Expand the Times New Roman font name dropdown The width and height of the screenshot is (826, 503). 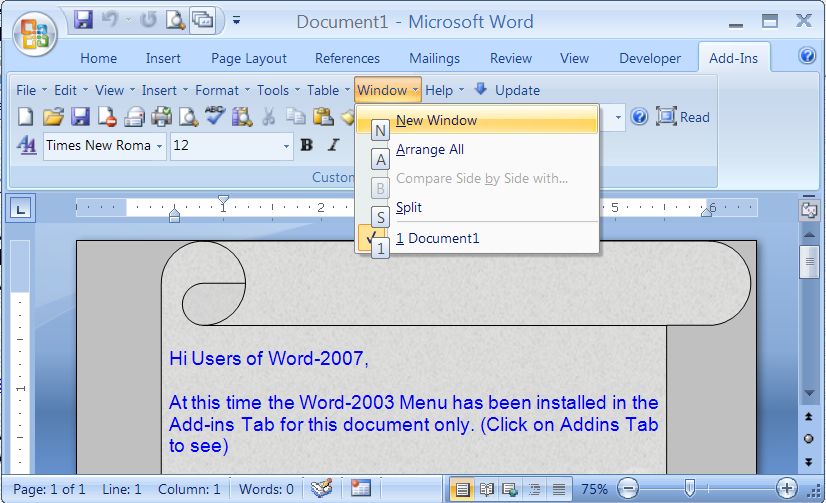point(159,146)
